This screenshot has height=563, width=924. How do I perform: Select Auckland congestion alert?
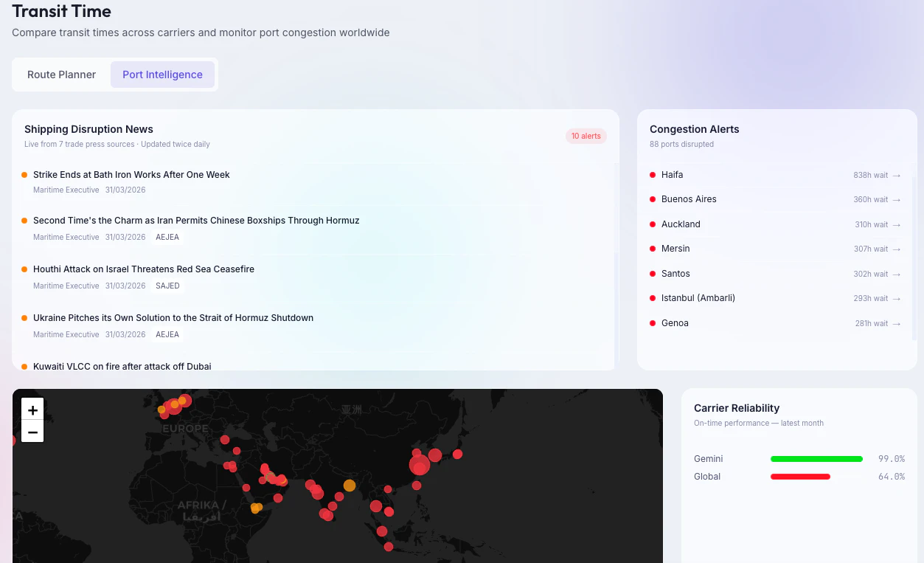click(x=775, y=224)
